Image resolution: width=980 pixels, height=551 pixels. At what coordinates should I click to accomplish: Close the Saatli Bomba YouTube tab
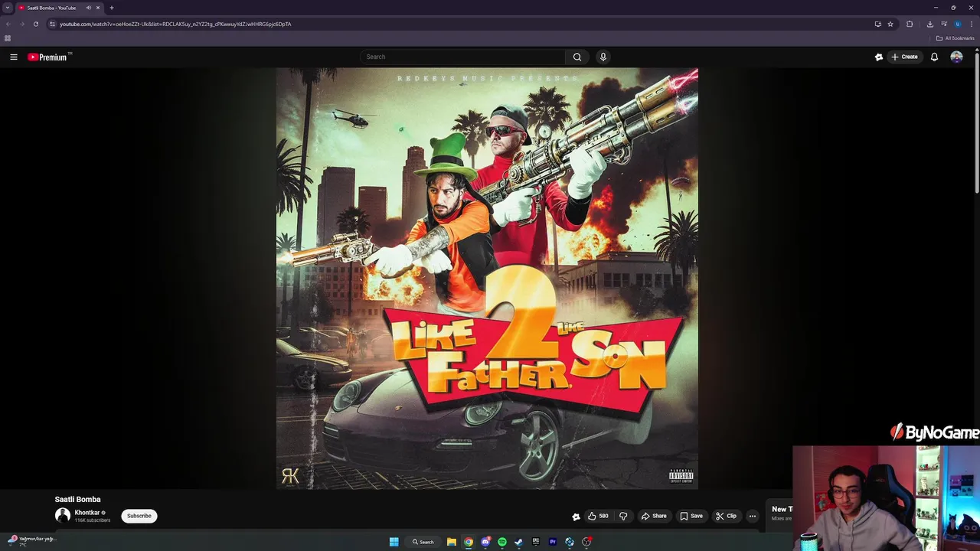[98, 8]
